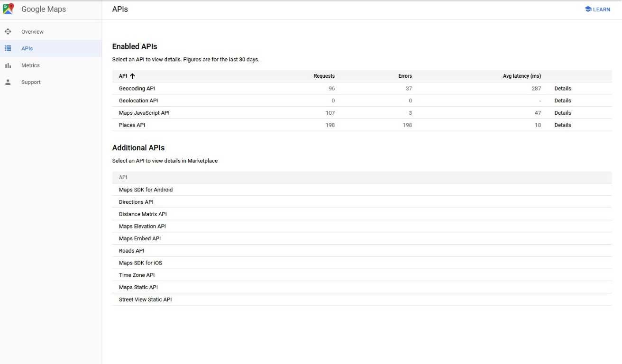Open the Geolocation API row
622x364 pixels.
[362, 100]
